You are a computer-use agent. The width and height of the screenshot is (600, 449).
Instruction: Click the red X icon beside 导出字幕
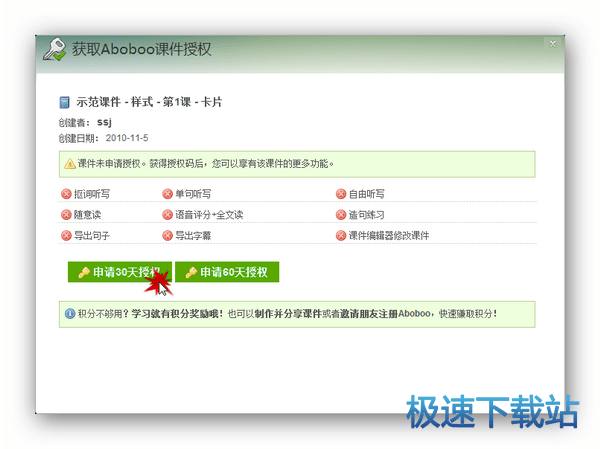pyautogui.click(x=168, y=235)
